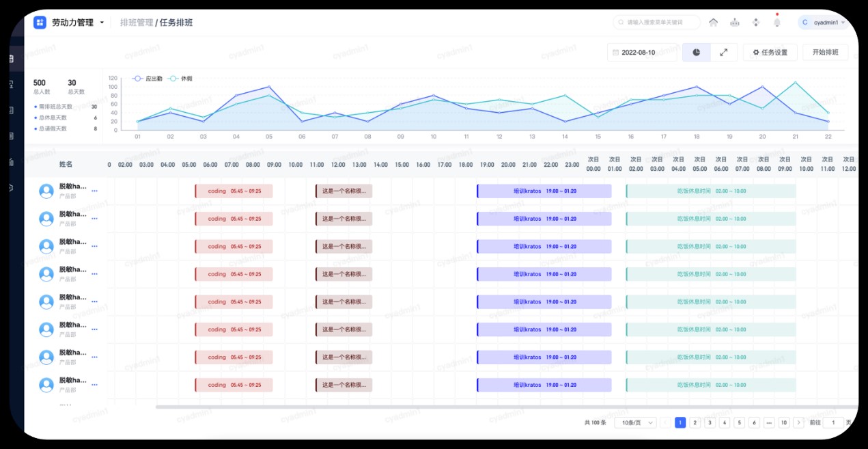Click the blue 劳动力管理 app logo
Viewport: 868px width, 449px height.
click(x=40, y=23)
